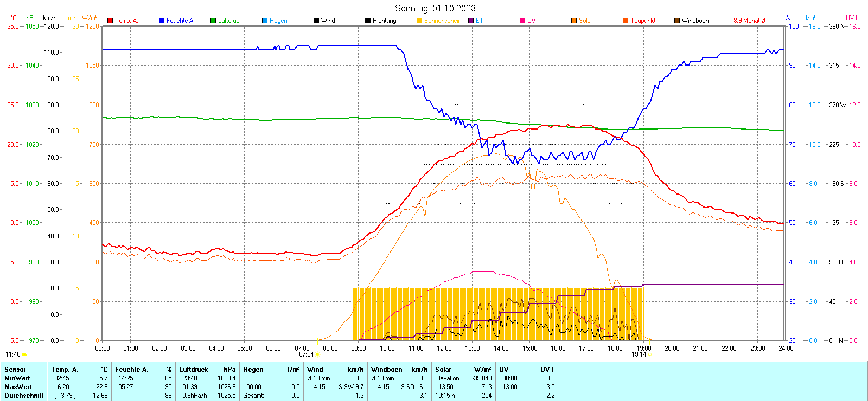
Task: Click the solar maximum value 713
Action: click(487, 387)
